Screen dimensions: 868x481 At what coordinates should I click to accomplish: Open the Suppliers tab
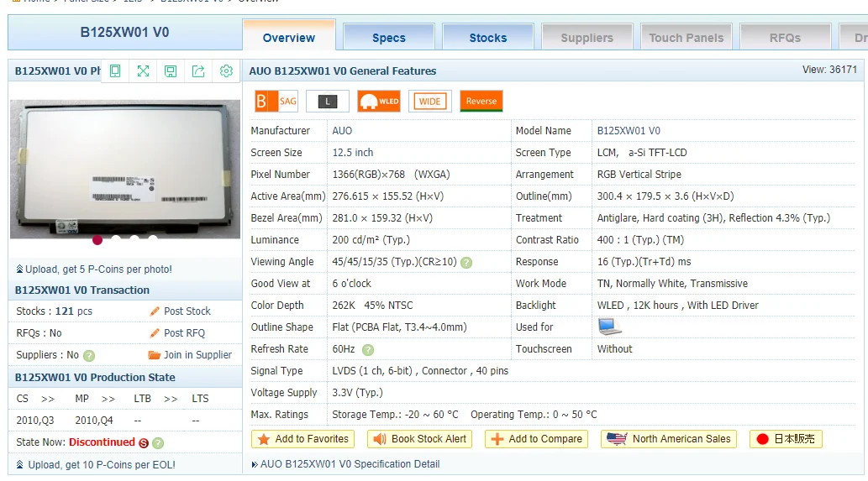[587, 38]
